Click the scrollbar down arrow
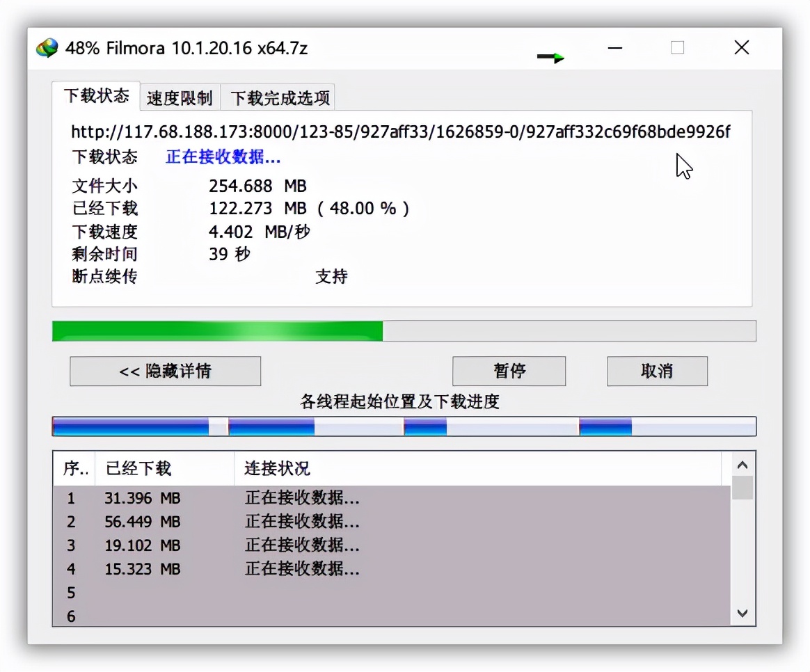The height and width of the screenshot is (672, 810). [x=742, y=614]
